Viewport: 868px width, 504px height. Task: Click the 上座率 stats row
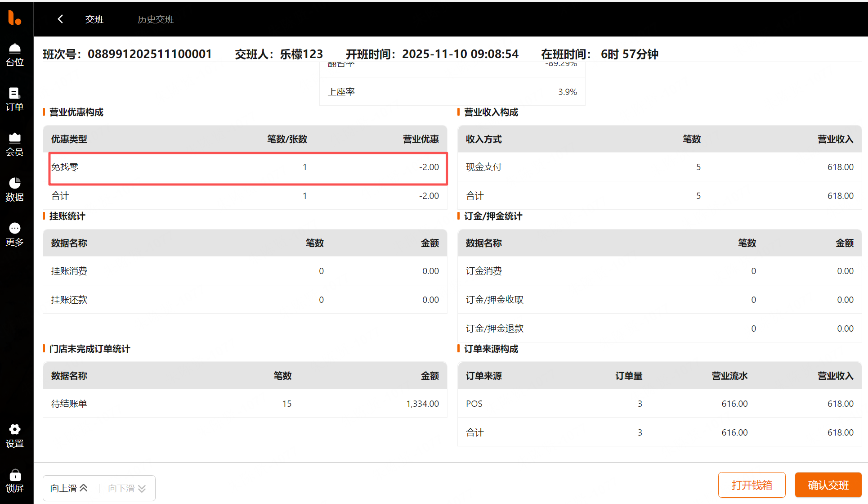coord(452,92)
